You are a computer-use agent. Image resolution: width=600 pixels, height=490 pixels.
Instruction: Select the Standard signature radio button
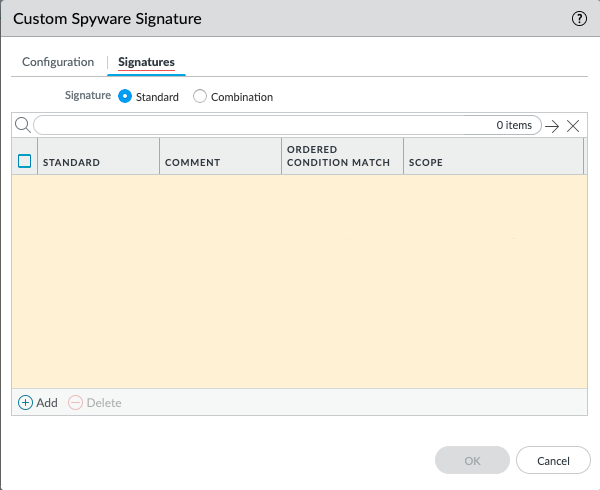click(x=125, y=97)
